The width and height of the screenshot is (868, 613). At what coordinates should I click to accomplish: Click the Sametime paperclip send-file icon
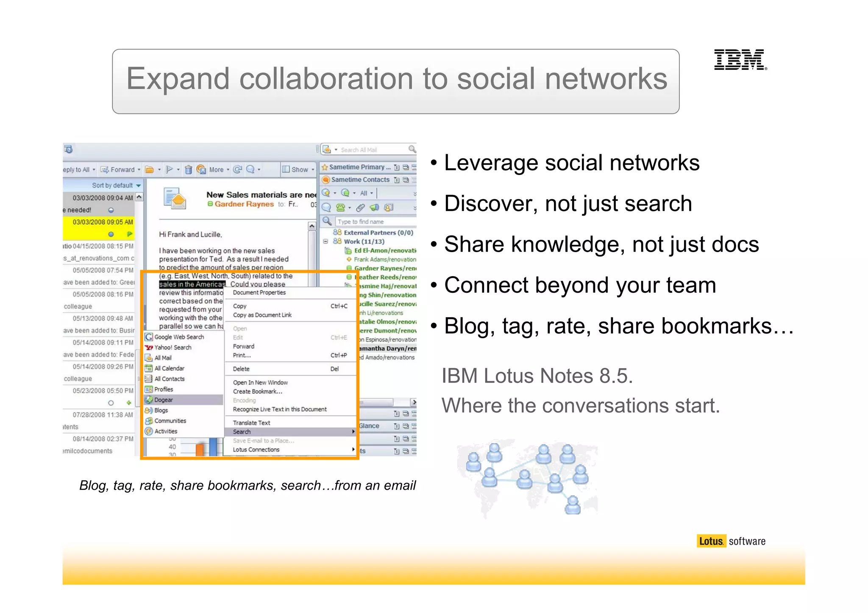click(x=360, y=208)
